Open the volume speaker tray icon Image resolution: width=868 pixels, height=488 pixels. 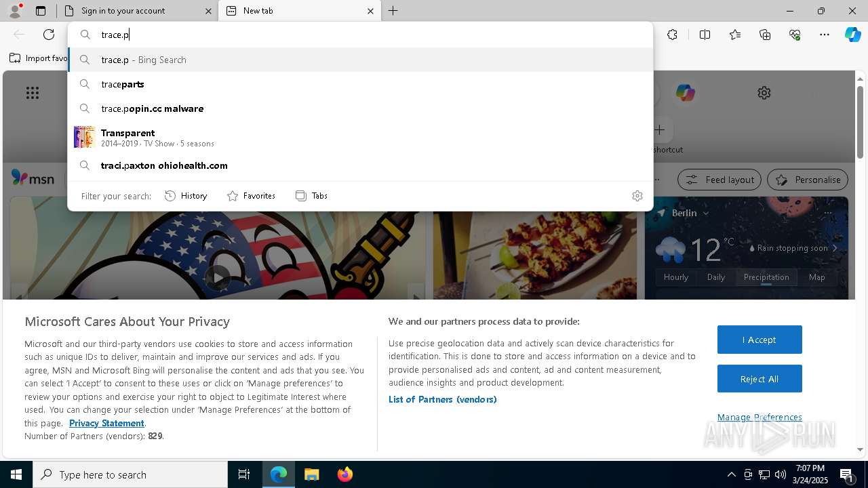(x=780, y=474)
